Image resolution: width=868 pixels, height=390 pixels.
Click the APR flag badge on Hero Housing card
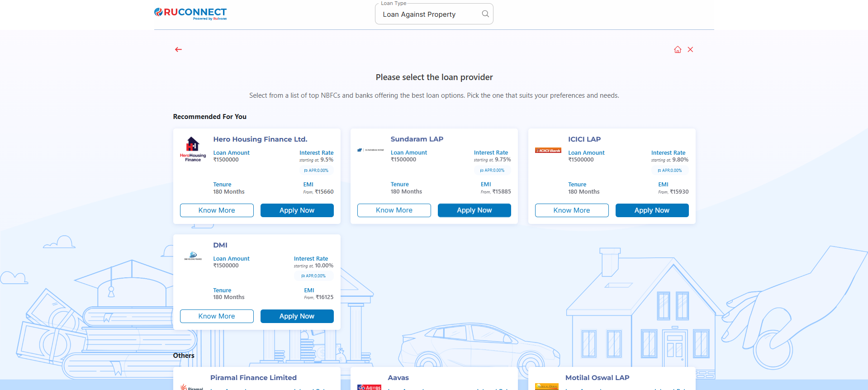click(x=316, y=171)
